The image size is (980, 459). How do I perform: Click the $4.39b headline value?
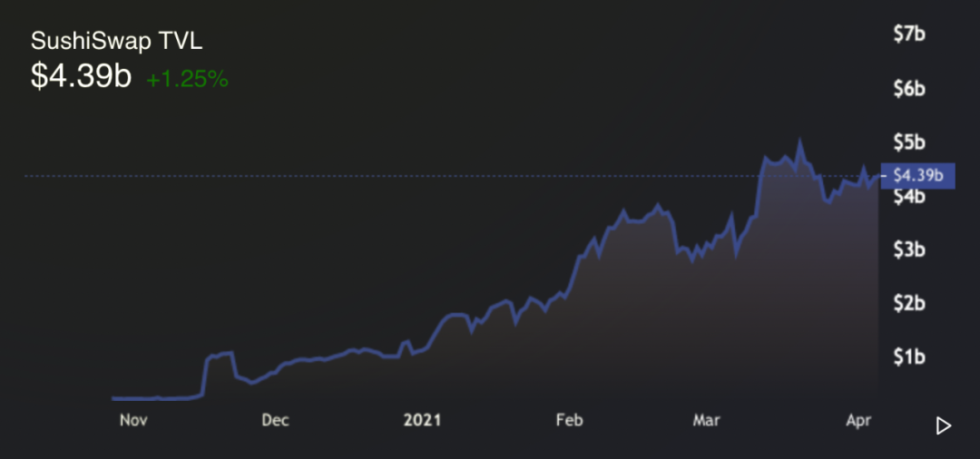[82, 77]
